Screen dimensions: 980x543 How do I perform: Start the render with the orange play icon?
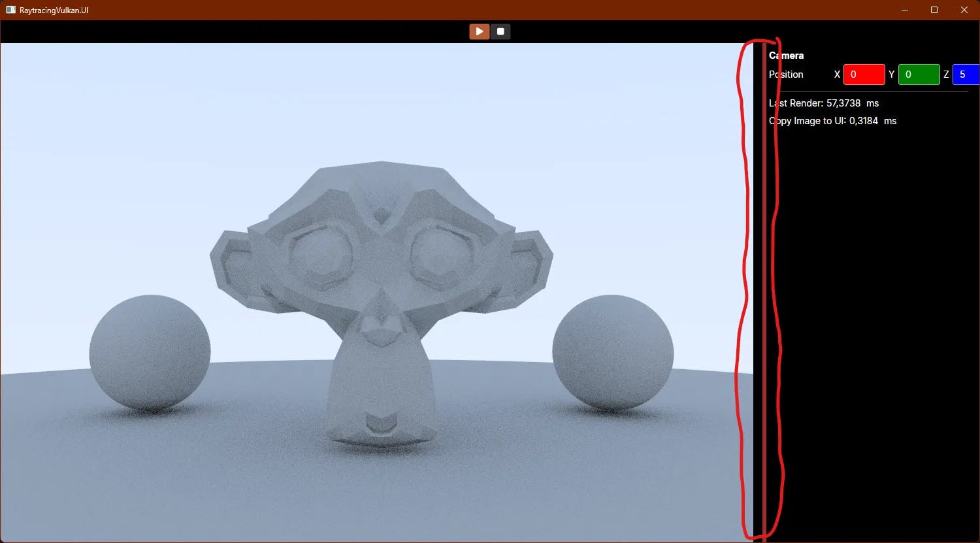(479, 31)
